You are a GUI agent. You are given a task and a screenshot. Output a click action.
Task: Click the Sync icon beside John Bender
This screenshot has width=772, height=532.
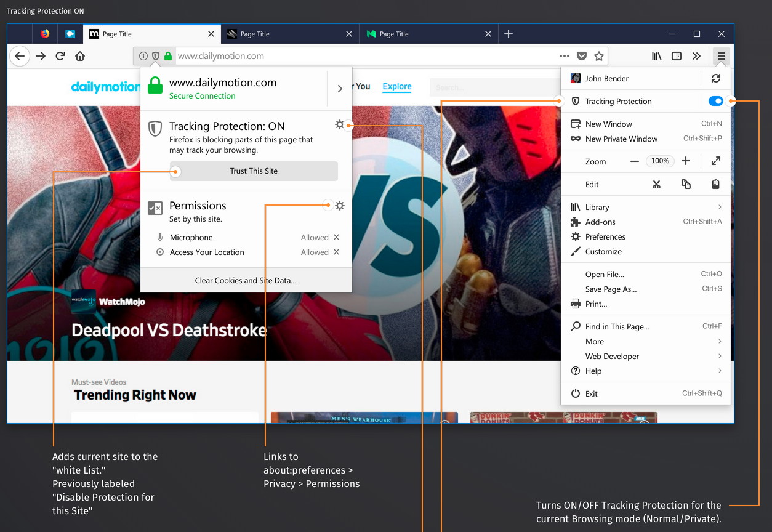(x=715, y=78)
